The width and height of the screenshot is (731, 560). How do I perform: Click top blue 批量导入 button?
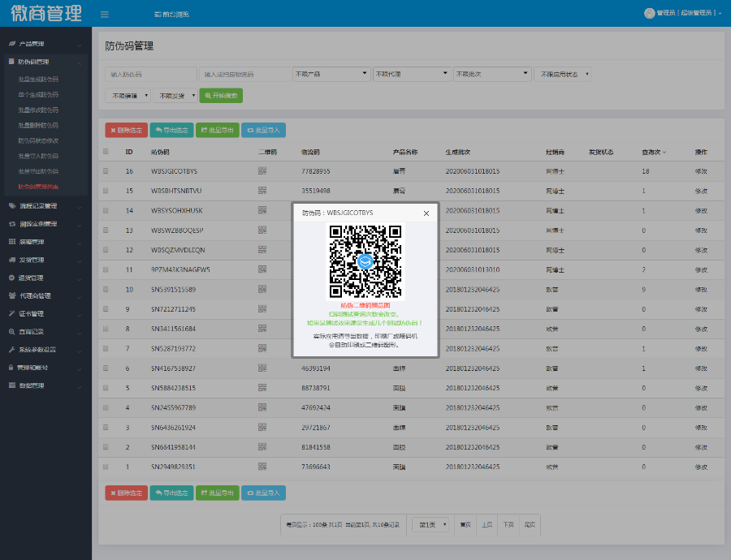[x=263, y=130]
